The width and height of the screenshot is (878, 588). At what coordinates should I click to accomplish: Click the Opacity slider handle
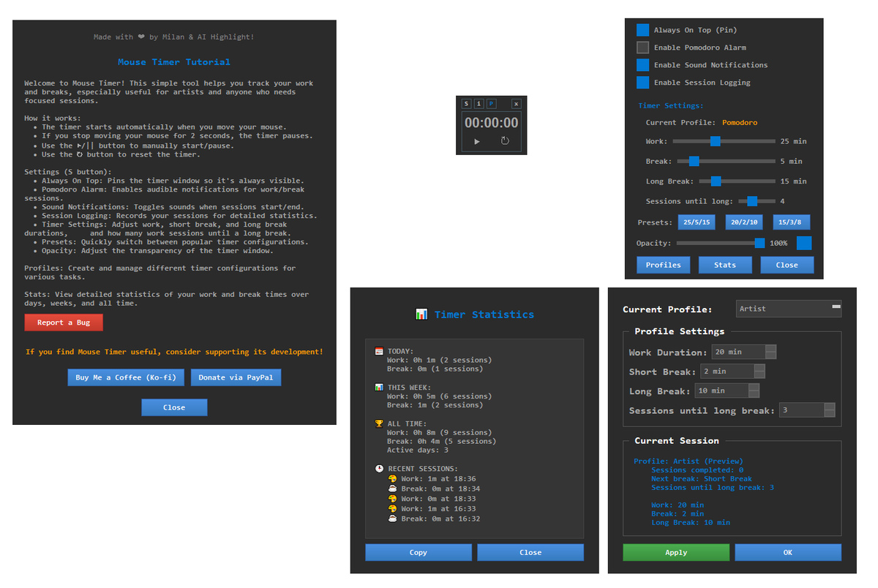click(x=759, y=243)
